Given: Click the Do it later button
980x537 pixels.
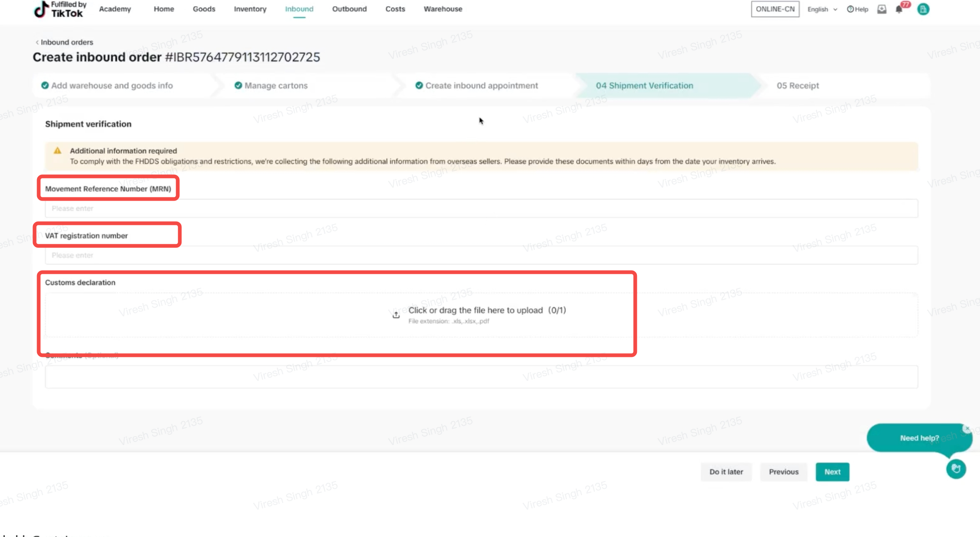Looking at the screenshot, I should [x=726, y=472].
